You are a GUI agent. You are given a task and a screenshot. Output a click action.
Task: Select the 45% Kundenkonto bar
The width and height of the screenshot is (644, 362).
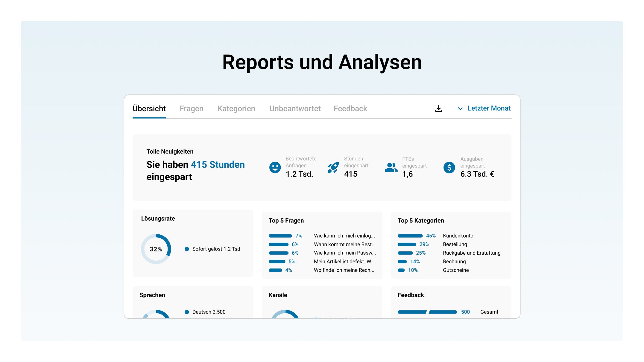click(410, 236)
